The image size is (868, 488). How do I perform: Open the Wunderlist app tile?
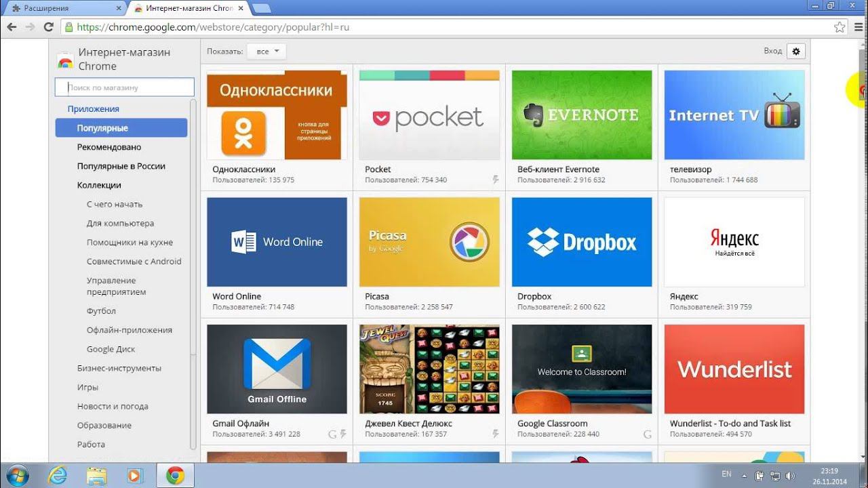(734, 382)
